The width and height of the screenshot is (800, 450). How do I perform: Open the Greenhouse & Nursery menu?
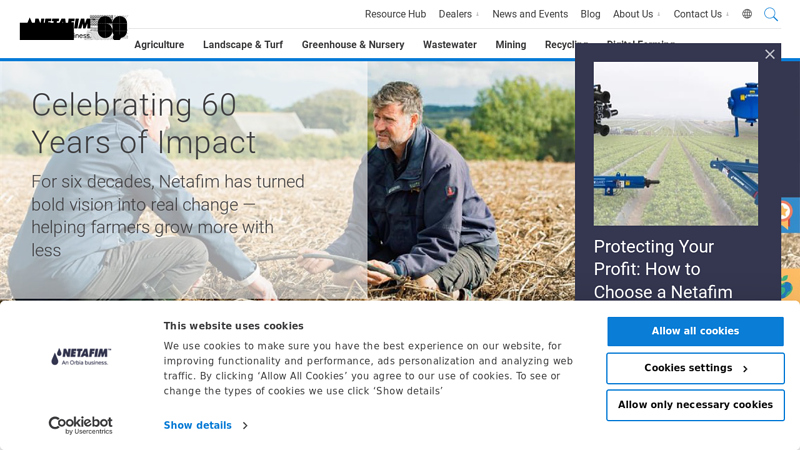[353, 45]
